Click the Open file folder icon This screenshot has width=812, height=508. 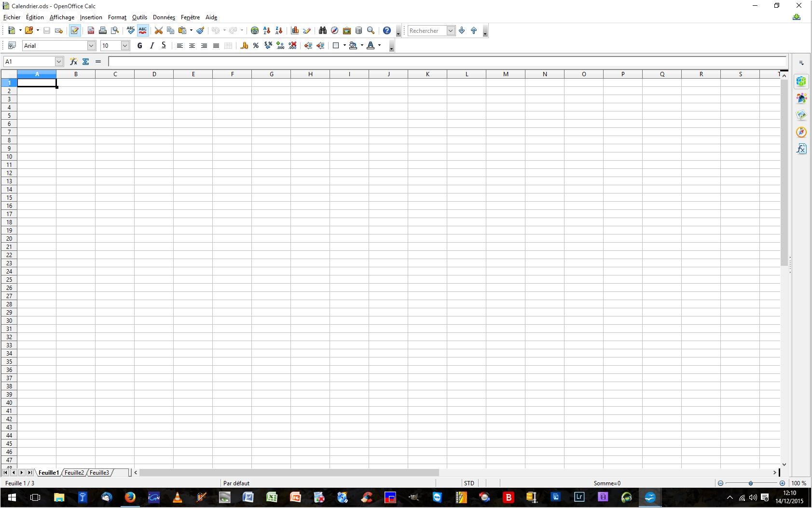29,30
